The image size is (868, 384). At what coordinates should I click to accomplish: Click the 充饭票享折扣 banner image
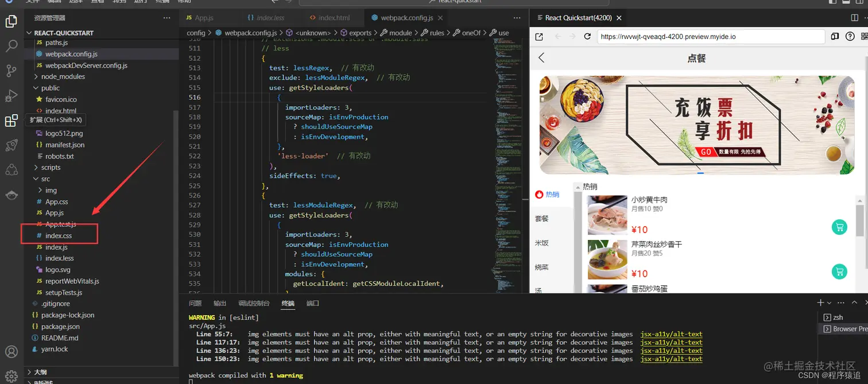click(x=697, y=125)
